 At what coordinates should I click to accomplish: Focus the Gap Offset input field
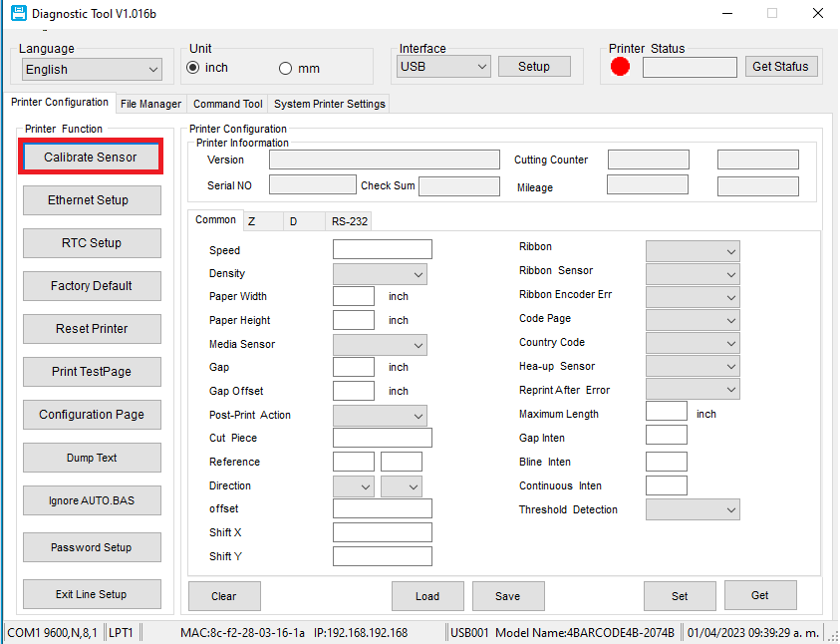[x=354, y=391]
